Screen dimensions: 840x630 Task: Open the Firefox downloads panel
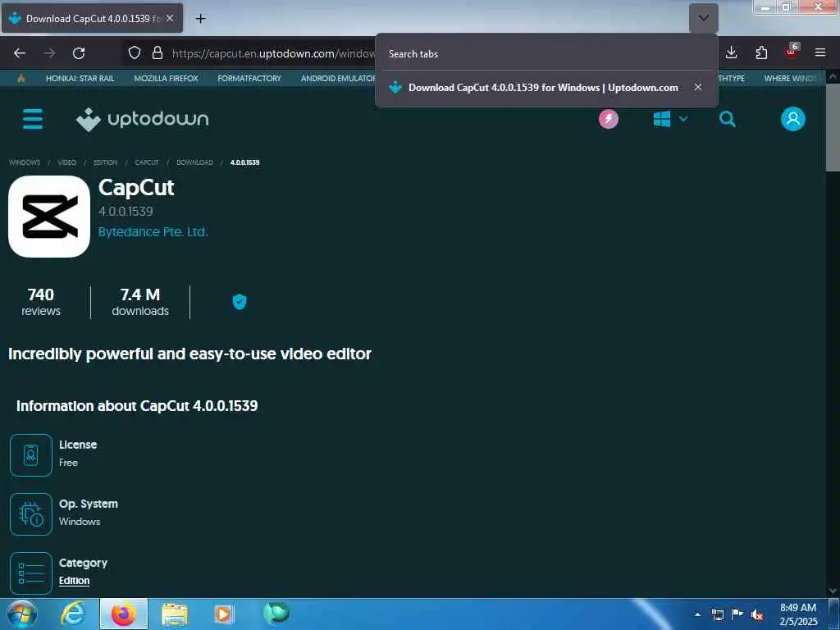point(731,52)
